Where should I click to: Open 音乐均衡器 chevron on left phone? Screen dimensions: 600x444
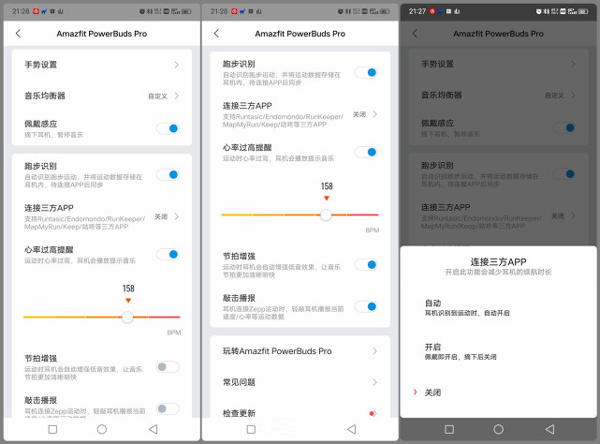176,96
